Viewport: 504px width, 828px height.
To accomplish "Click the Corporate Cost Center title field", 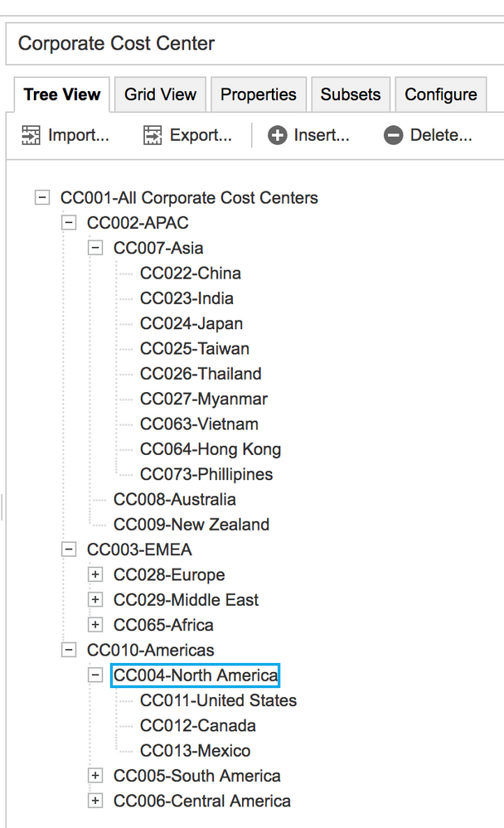I will [x=249, y=44].
